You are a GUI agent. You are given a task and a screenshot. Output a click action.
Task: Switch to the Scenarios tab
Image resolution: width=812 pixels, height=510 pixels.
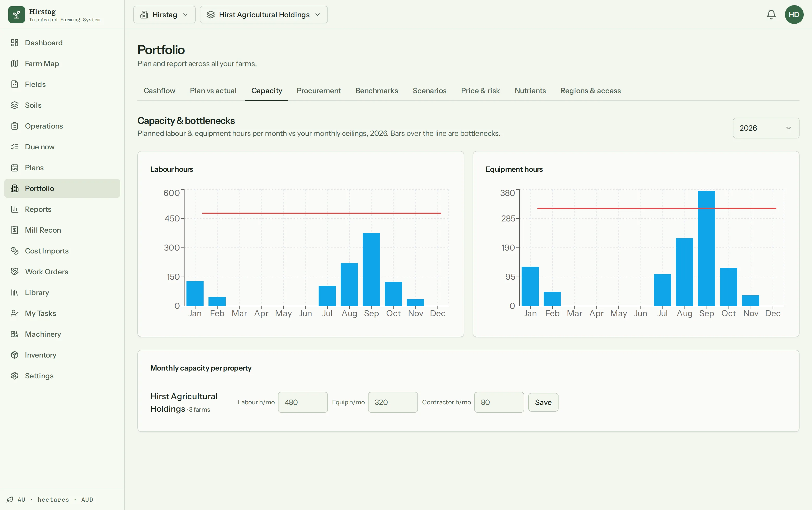click(430, 91)
